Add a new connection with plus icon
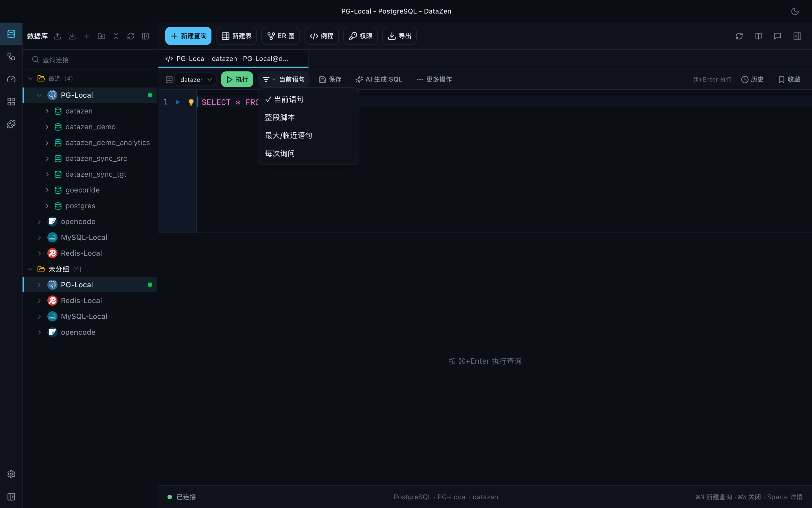This screenshot has width=812, height=508. [87, 36]
